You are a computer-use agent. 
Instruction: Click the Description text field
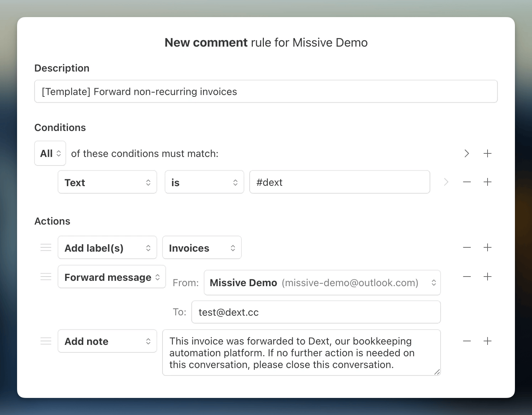pos(266,91)
